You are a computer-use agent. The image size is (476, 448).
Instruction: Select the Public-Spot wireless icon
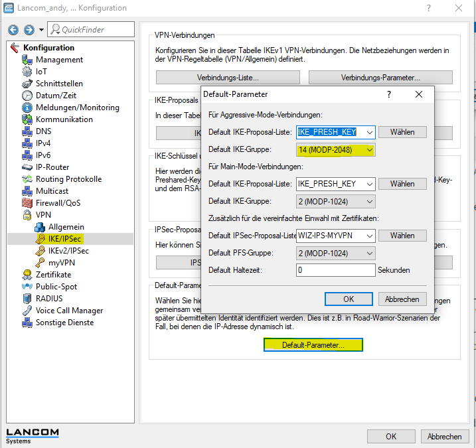click(x=27, y=287)
